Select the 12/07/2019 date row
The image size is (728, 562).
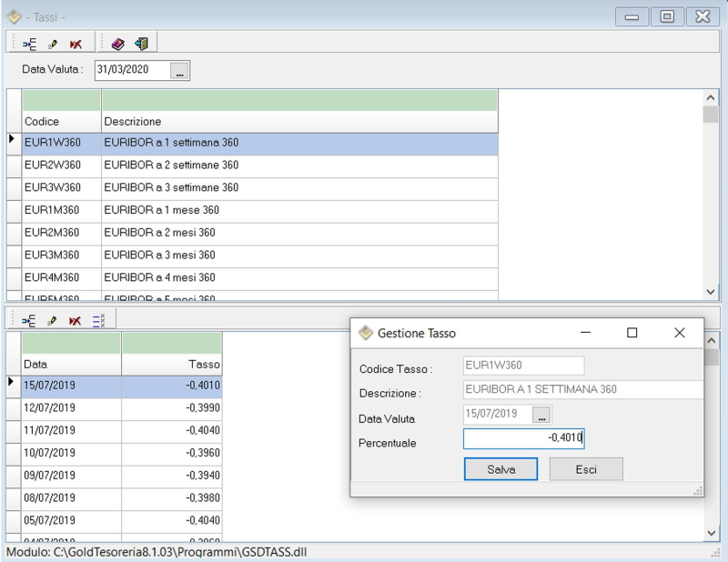click(x=49, y=408)
